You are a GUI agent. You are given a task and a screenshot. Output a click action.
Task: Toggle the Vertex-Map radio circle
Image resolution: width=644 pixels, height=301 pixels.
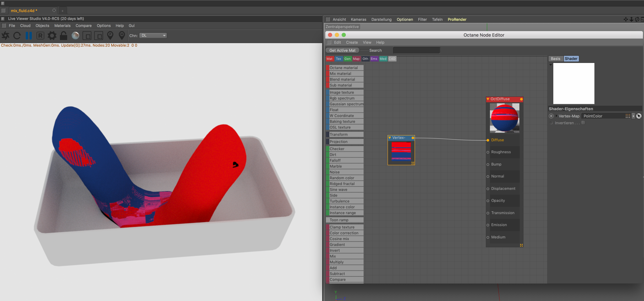(x=551, y=116)
